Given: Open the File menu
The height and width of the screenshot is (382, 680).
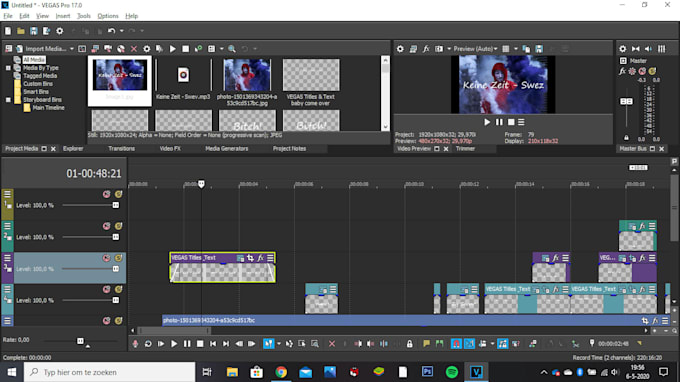Looking at the screenshot, I should pos(8,16).
